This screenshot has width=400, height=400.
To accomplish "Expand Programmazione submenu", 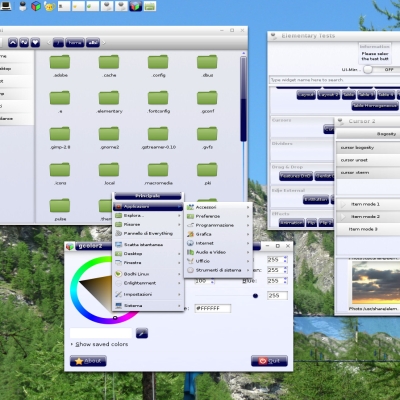I will pyautogui.click(x=218, y=225).
